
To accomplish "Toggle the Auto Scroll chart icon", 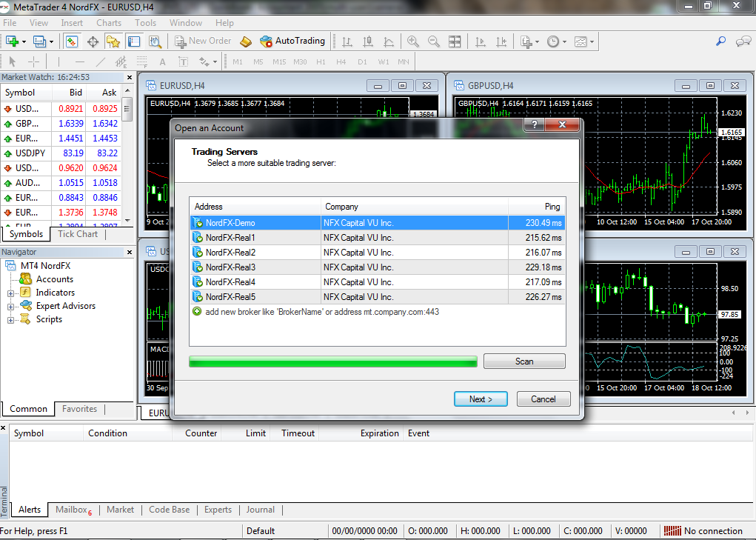I will tap(481, 41).
